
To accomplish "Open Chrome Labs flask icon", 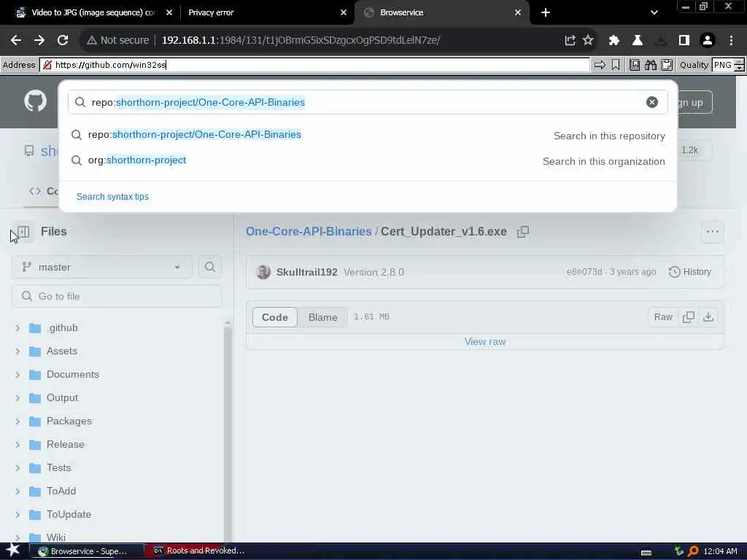I will [638, 40].
